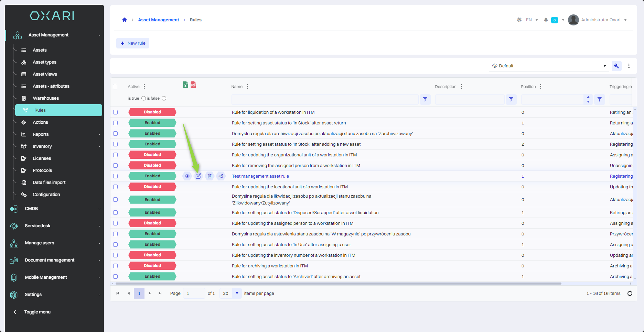Tick the select-all checkbox in the table header
Screen dimensions: 644x332
click(115, 87)
